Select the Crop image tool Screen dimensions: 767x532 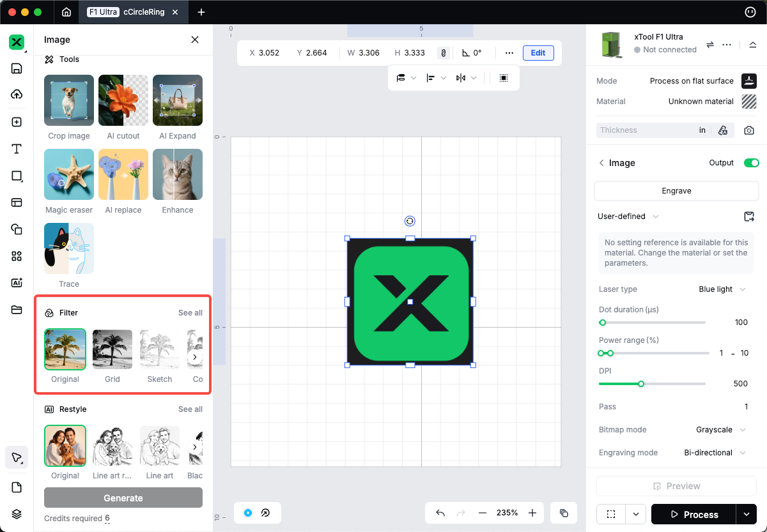pos(69,100)
